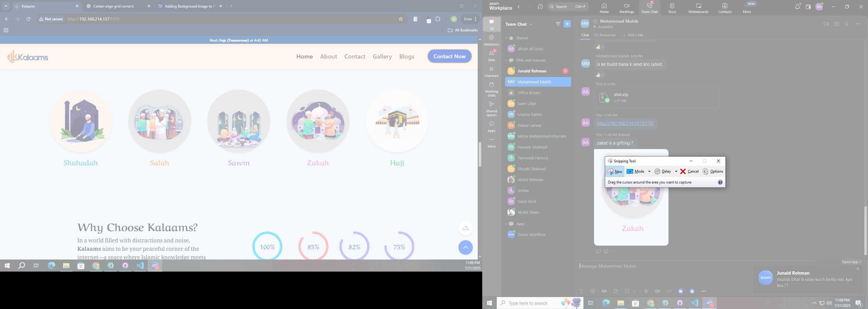
Task: Open Meeting chats in the sidebar
Action: pyautogui.click(x=492, y=89)
